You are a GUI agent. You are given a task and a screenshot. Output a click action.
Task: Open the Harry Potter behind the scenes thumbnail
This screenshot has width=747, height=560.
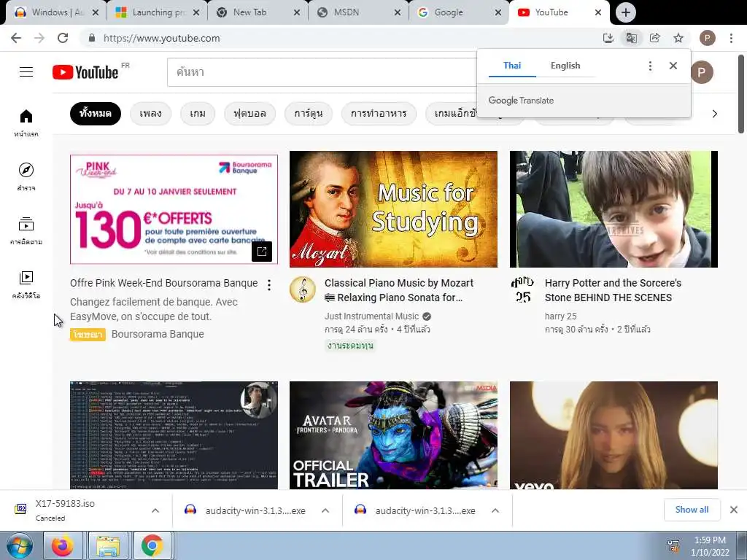614,209
